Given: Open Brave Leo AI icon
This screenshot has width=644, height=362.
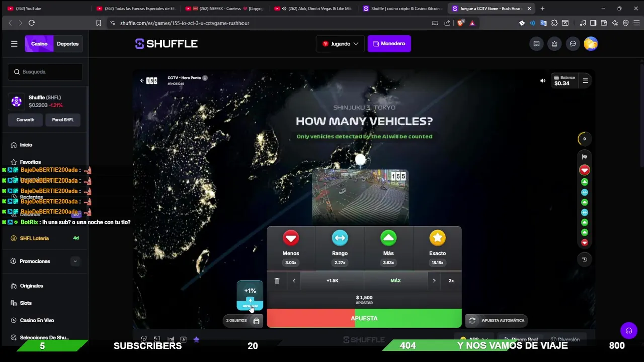Looking at the screenshot, I should pos(615,23).
